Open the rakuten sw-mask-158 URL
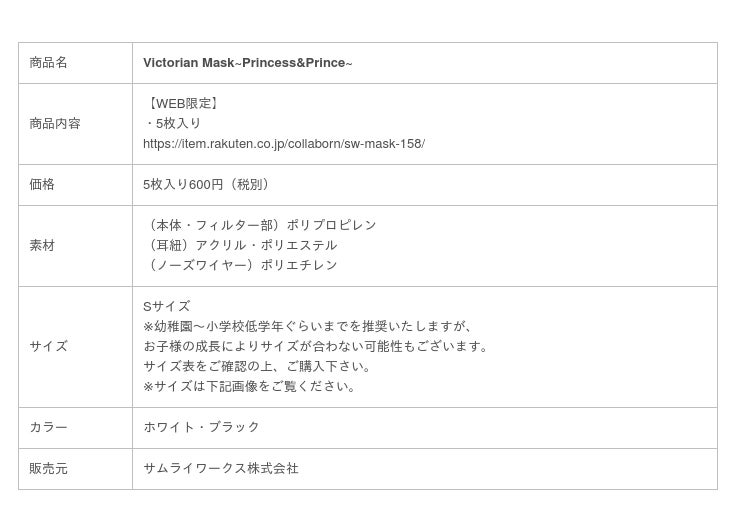Viewport: 740px width, 530px height. [284, 143]
